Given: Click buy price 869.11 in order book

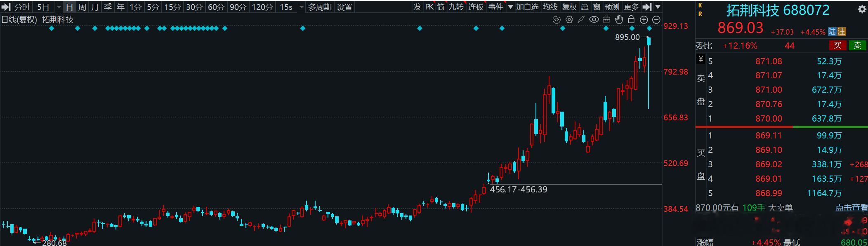Looking at the screenshot, I should click(x=769, y=136).
